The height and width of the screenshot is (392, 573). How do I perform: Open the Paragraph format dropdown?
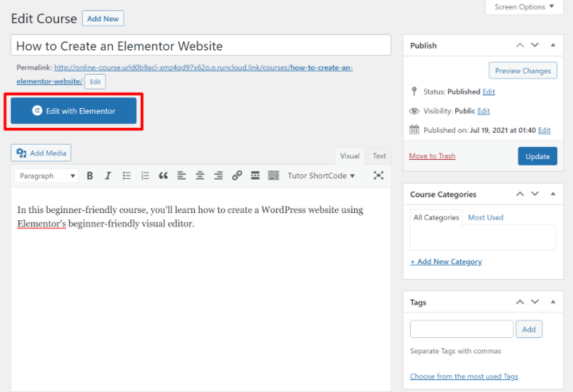pos(47,176)
